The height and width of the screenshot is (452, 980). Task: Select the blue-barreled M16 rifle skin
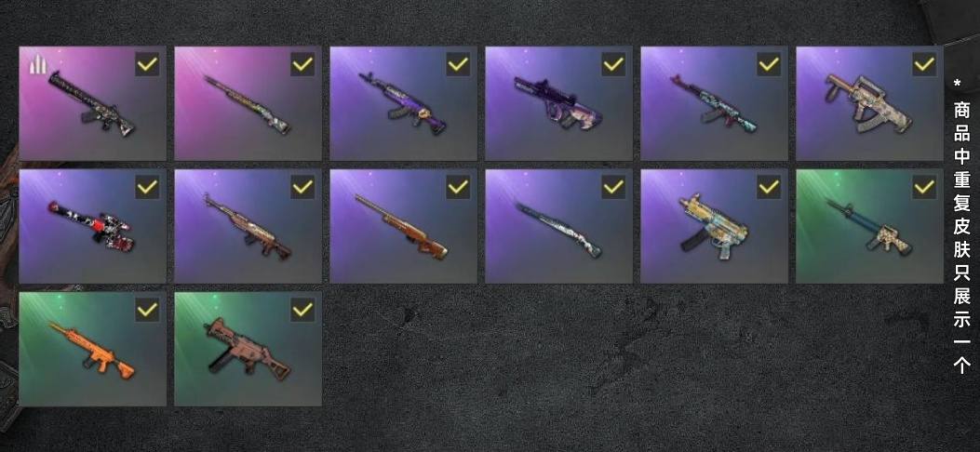(x=869, y=226)
